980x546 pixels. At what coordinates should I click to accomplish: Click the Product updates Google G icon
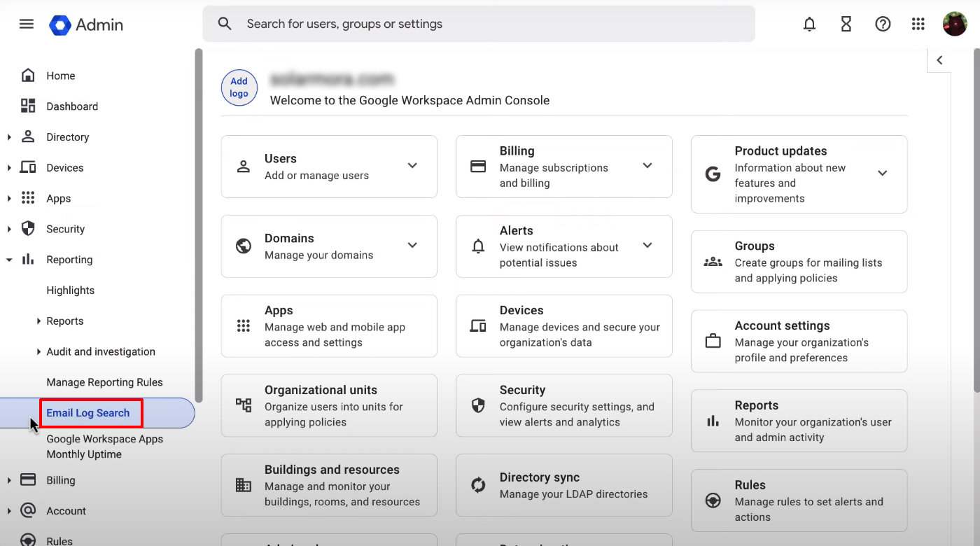[713, 174]
